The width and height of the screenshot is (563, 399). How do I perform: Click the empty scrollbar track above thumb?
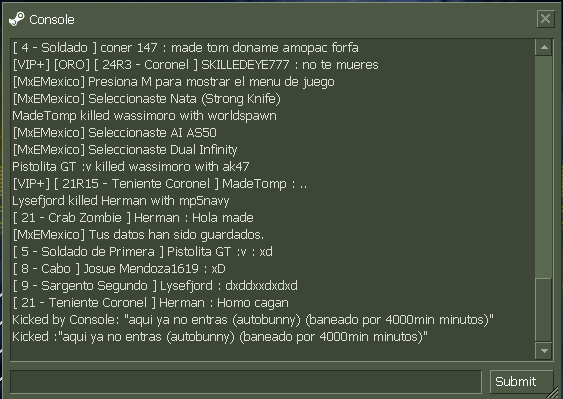click(544, 167)
